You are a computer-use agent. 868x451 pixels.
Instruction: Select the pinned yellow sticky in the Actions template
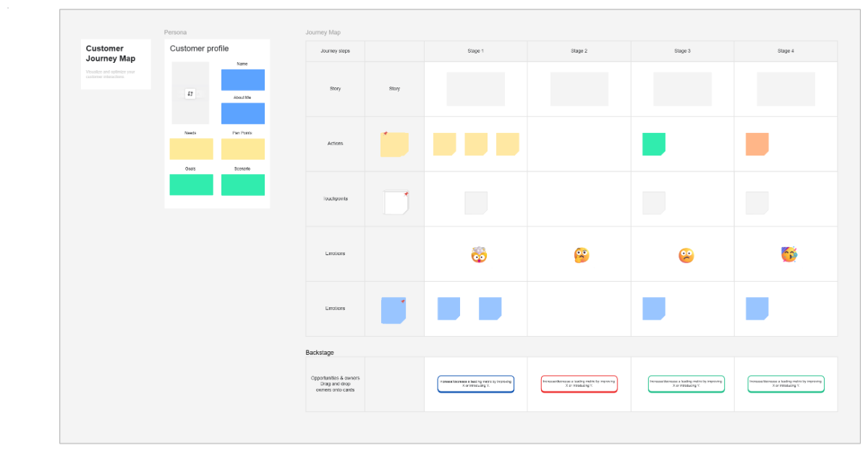coord(394,144)
